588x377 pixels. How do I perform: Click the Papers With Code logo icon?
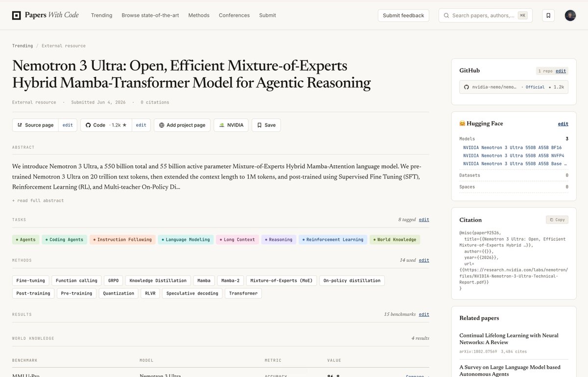tap(17, 15)
